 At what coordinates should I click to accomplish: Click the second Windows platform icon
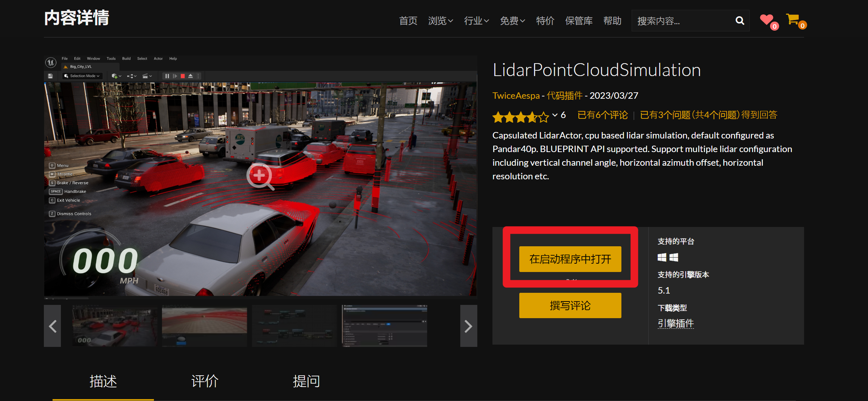click(674, 258)
